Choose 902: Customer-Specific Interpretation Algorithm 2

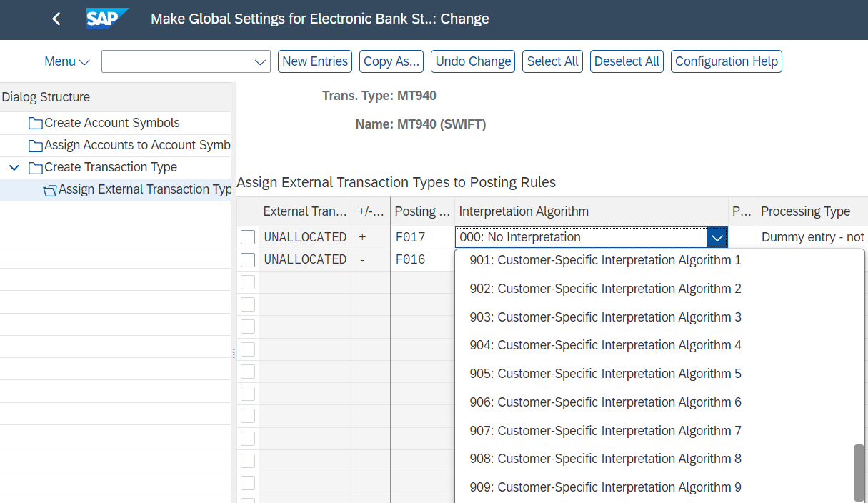[x=605, y=289]
